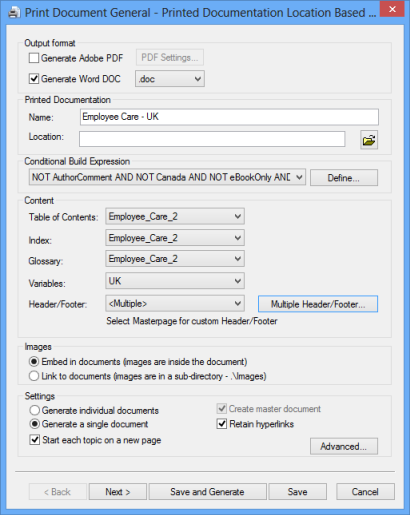Click the folder browse icon beside Location
The image size is (410, 515).
click(x=369, y=140)
